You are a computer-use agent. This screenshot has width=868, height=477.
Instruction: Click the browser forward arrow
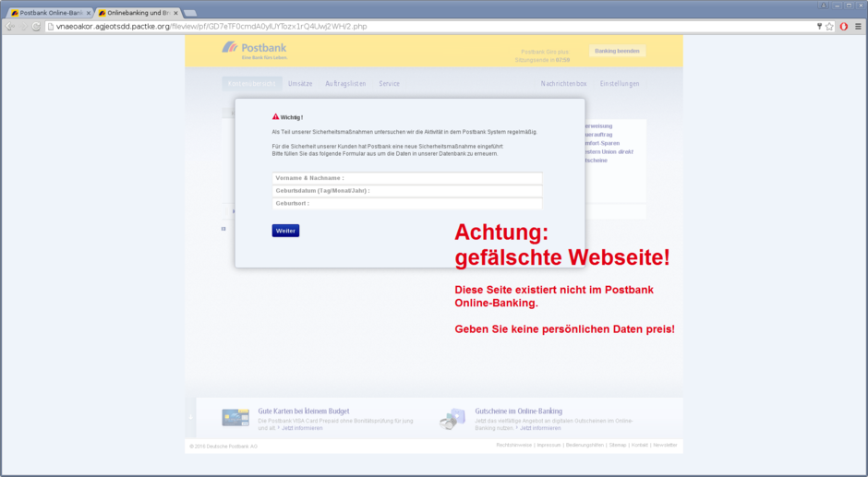coord(24,26)
